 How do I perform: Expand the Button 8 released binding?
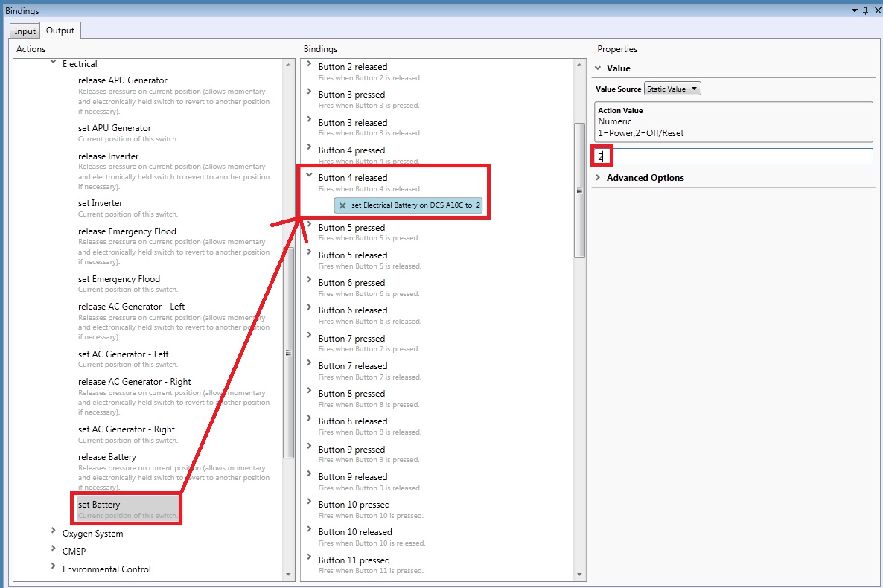[x=309, y=418]
